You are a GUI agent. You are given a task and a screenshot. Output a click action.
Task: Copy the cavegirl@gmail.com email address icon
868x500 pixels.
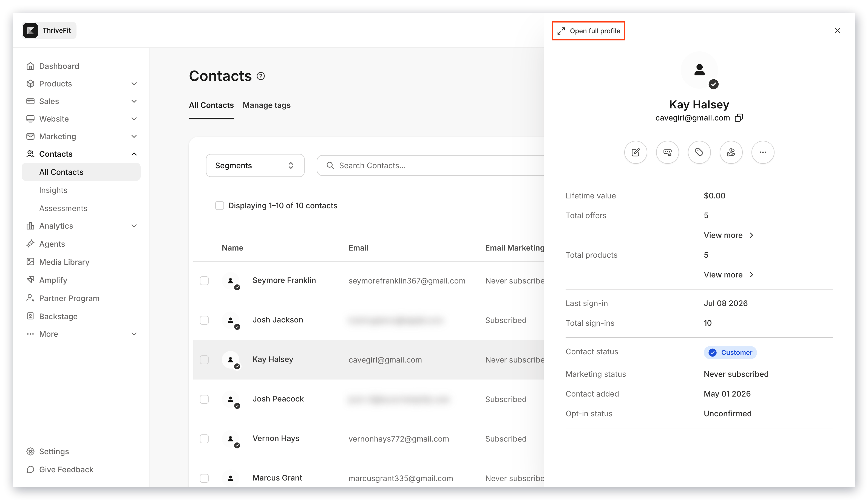pos(739,118)
